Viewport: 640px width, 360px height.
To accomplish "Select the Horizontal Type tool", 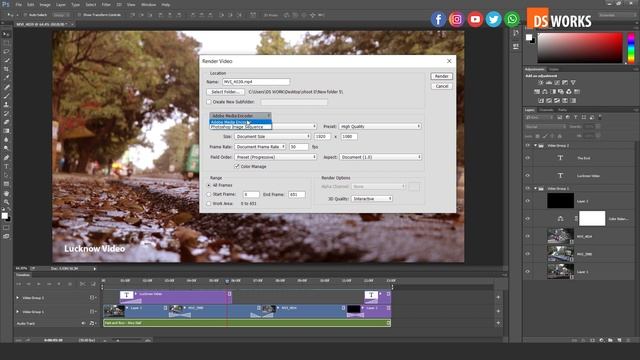I will (6, 167).
